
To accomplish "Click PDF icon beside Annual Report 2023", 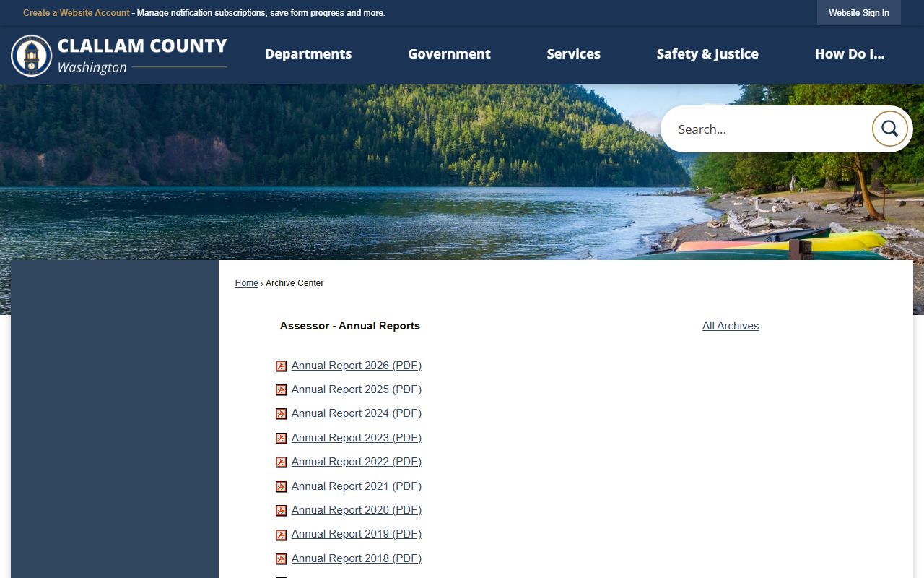I will pos(282,439).
